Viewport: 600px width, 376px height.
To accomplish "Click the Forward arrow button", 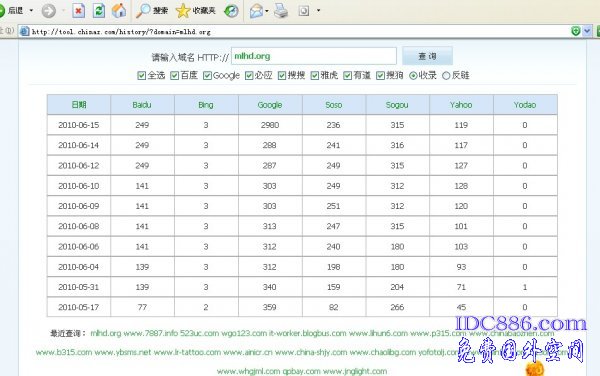I will [49, 11].
